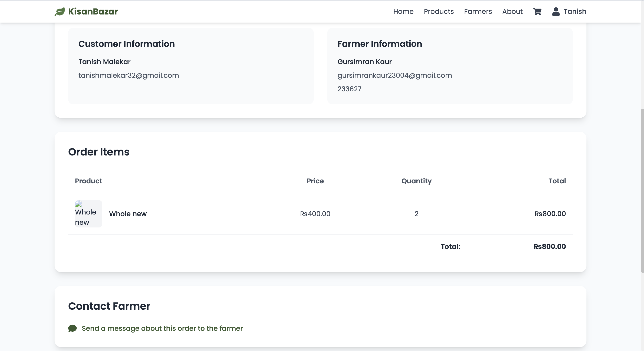
Task: Select customer name Tanish Malekar
Action: [104, 62]
